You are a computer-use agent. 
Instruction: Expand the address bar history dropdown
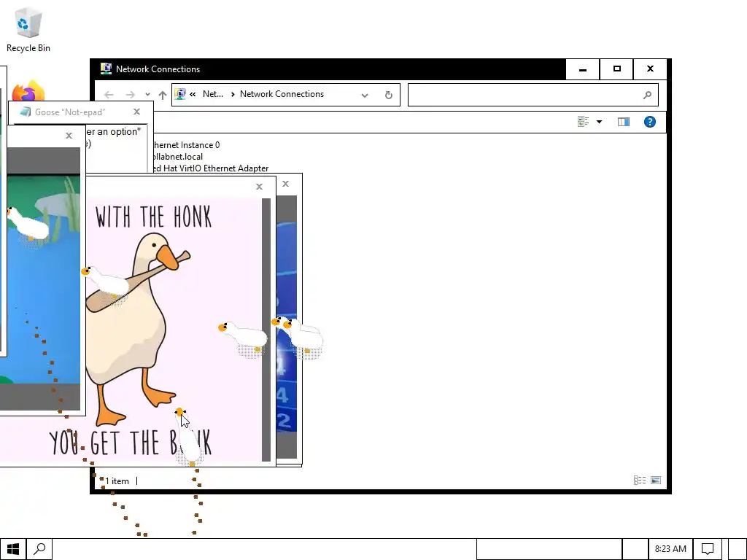365,96
